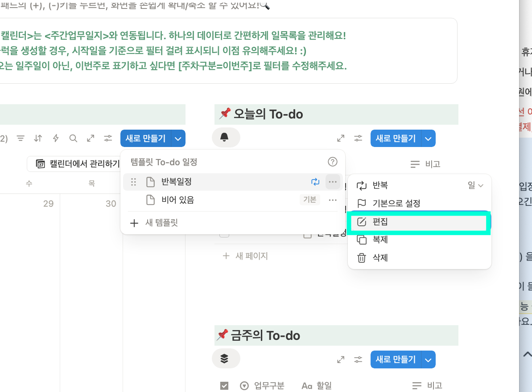Viewport: 532px width, 392px height.
Task: Click 새 페이지 row under 오늘의 To-do
Action: [251, 256]
